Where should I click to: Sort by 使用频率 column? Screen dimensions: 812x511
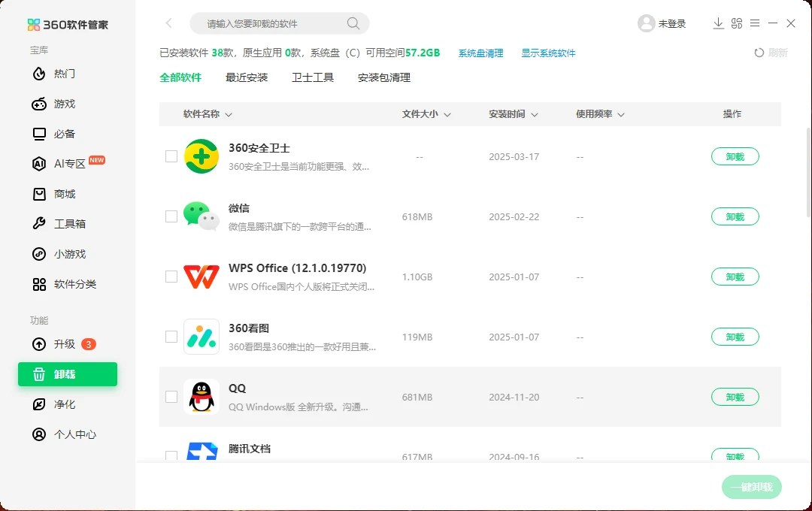point(600,114)
